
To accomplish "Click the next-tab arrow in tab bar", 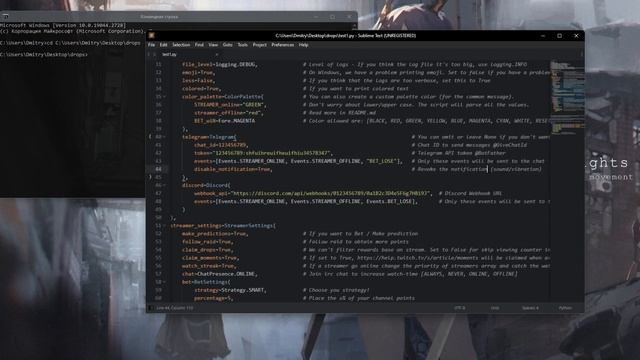I will pyautogui.click(x=155, y=54).
